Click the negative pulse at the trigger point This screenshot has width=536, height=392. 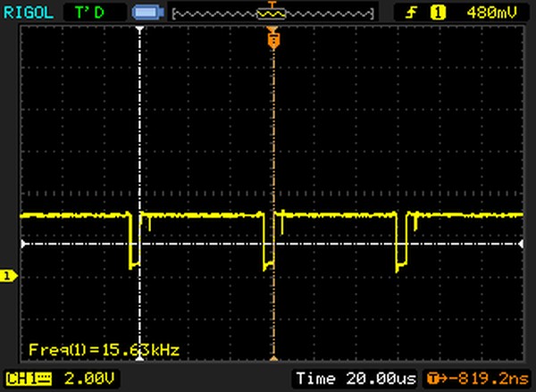tap(267, 241)
